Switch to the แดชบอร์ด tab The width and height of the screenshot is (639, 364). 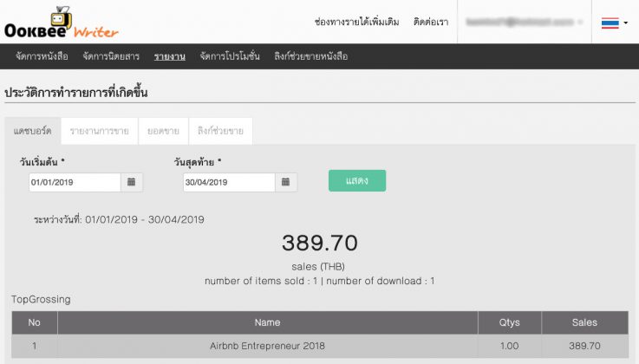33,131
